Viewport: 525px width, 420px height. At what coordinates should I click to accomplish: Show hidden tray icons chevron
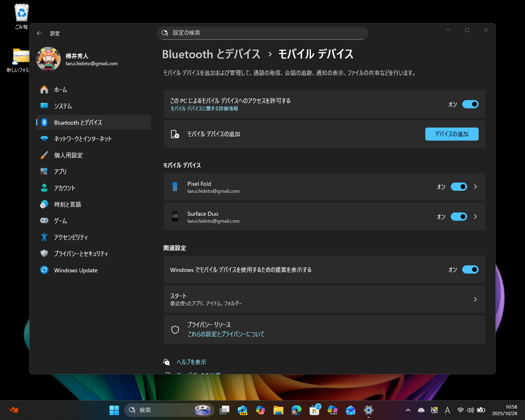[408, 410]
